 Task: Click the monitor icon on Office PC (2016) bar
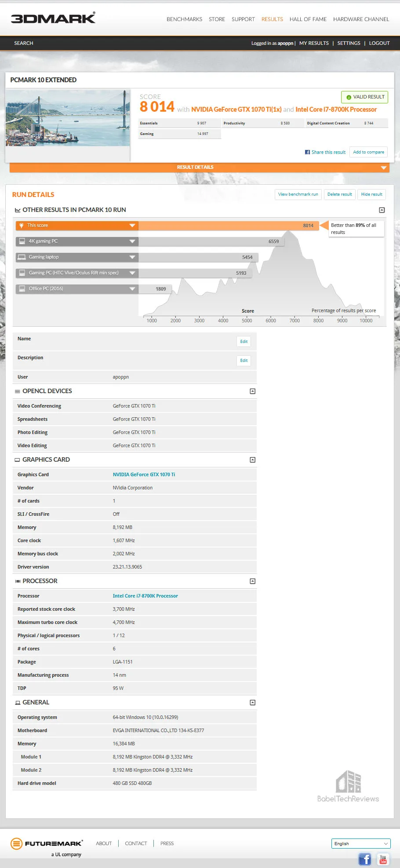(22, 289)
